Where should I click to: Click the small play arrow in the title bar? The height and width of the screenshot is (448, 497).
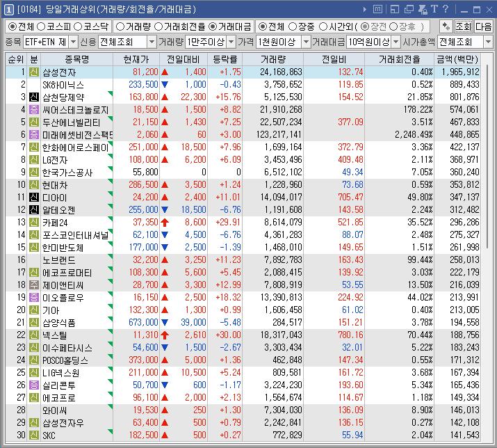[x=365, y=10]
